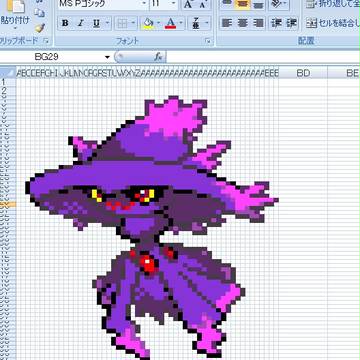
Task: Open the underline style dropdown arrow
Action: (x=107, y=23)
